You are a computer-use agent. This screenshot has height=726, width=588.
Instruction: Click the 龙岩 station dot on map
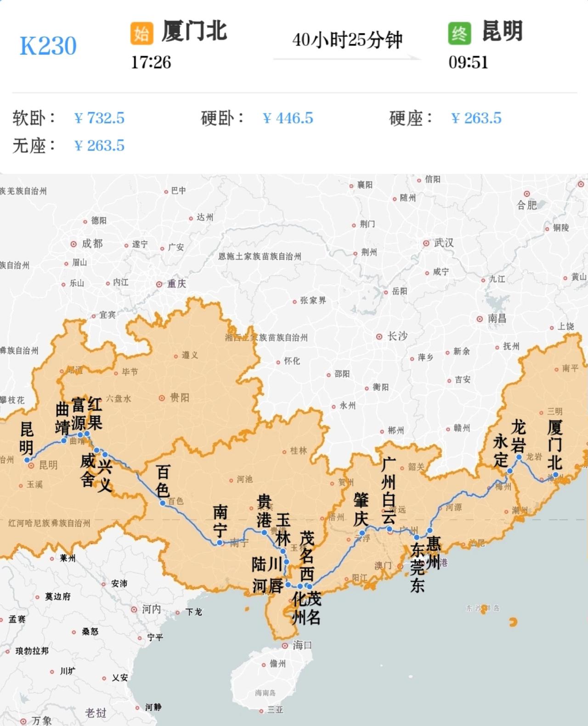tap(519, 457)
